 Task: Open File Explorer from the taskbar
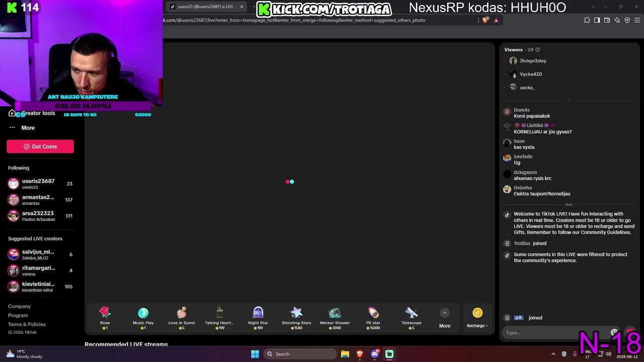point(345,354)
